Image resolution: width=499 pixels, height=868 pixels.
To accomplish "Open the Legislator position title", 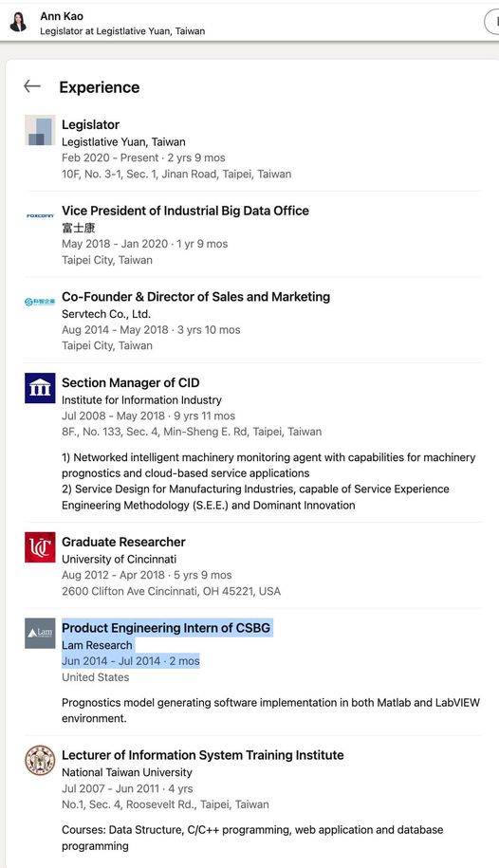I will coord(90,124).
